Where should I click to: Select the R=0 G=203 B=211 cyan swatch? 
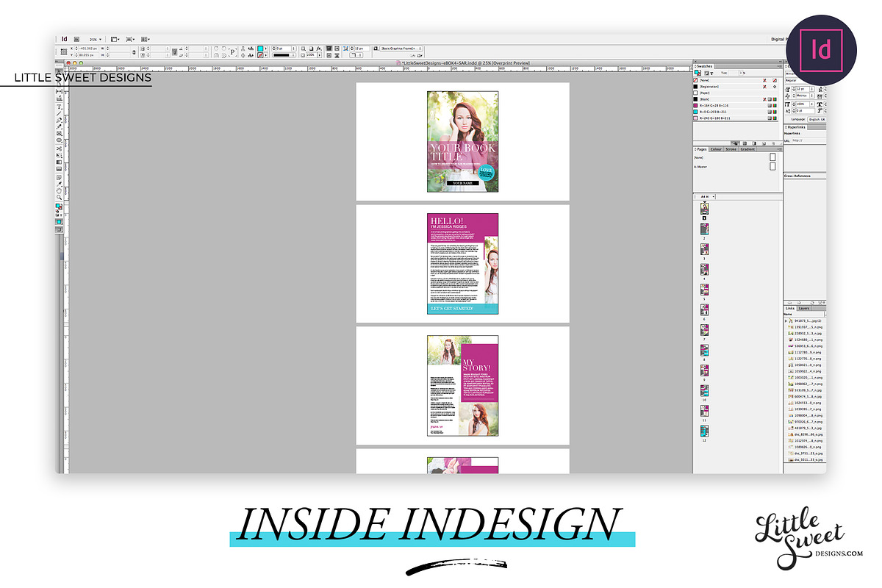tap(725, 112)
